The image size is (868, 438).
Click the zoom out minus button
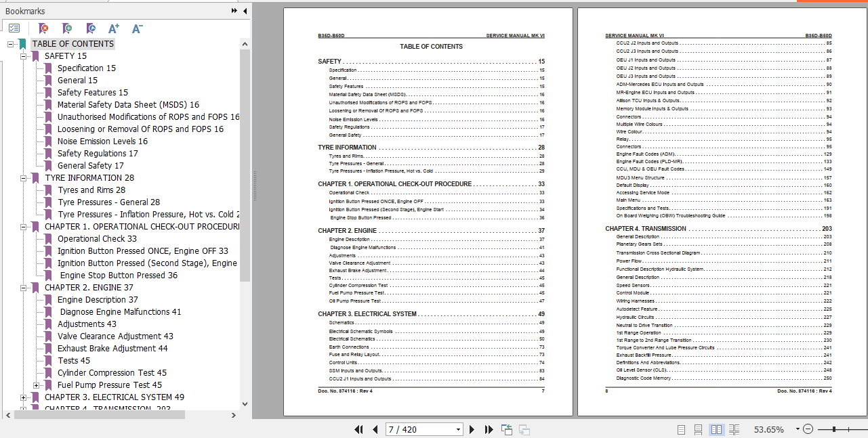point(808,429)
